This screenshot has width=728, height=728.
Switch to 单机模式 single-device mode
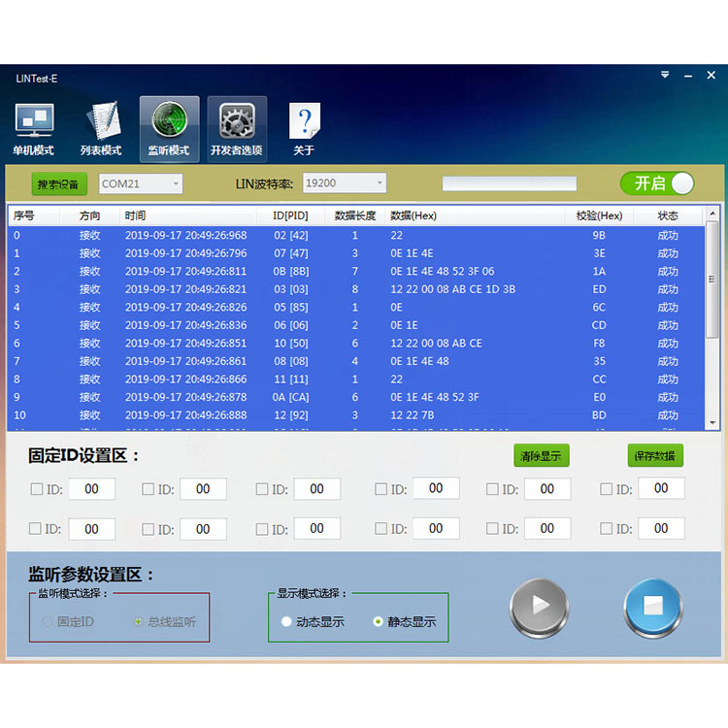coord(33,129)
